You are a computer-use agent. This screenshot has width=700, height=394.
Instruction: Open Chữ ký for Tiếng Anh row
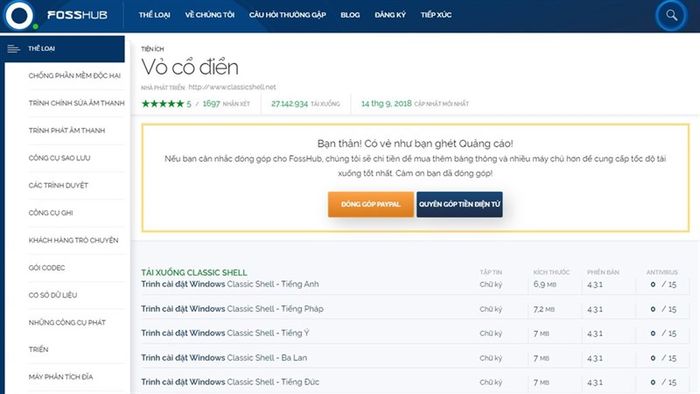[x=491, y=284]
